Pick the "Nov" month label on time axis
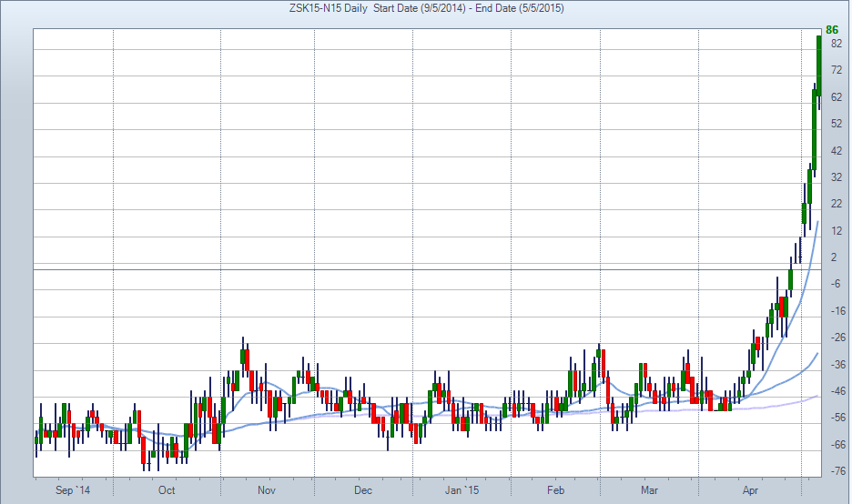 266,490
